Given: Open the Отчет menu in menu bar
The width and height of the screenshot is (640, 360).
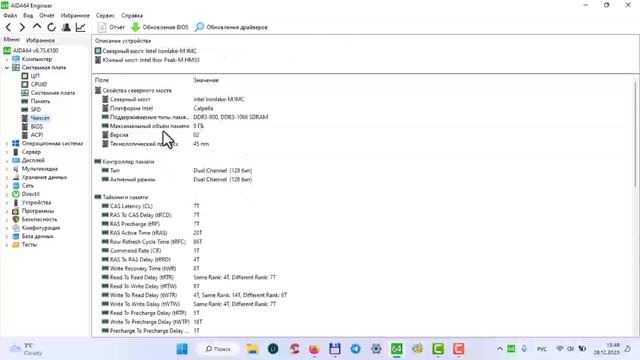Looking at the screenshot, I should point(47,16).
